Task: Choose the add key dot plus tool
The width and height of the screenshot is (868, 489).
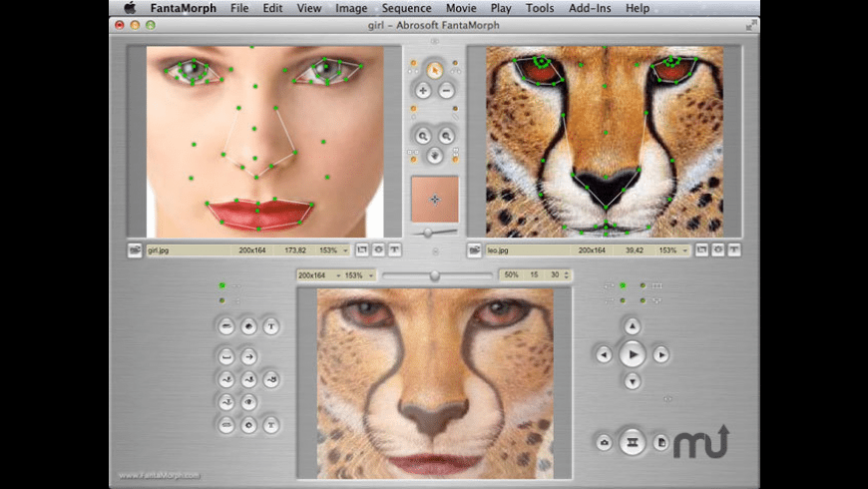Action: [423, 90]
